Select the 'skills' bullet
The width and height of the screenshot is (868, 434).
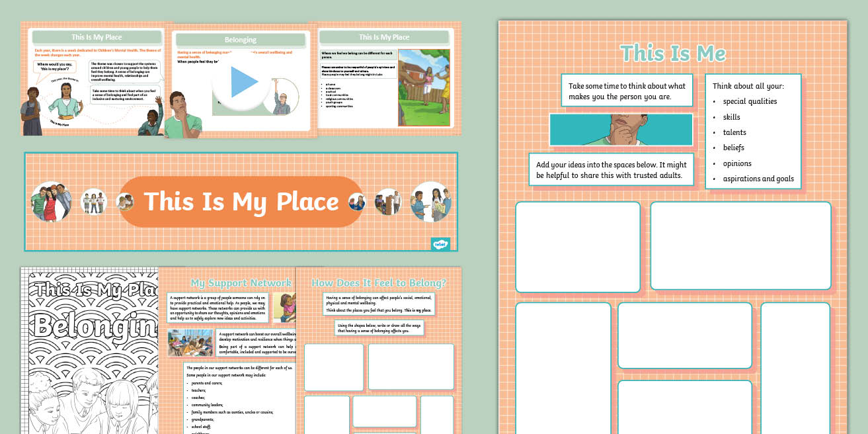[731, 117]
